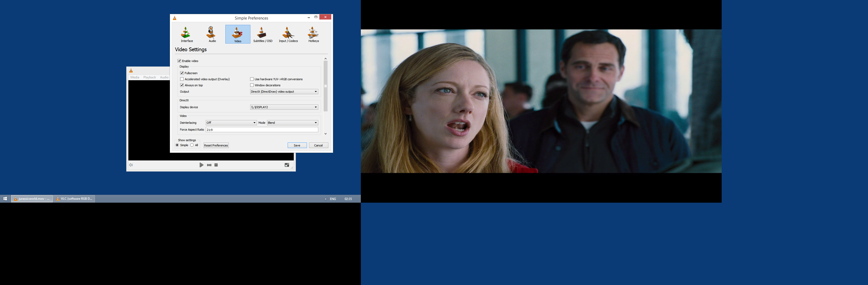The width and height of the screenshot is (868, 285).
Task: Uncheck the Fullscreen checkbox
Action: click(x=182, y=73)
